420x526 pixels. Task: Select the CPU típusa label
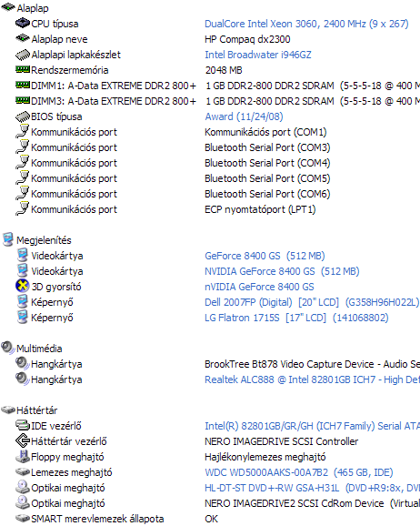click(55, 24)
